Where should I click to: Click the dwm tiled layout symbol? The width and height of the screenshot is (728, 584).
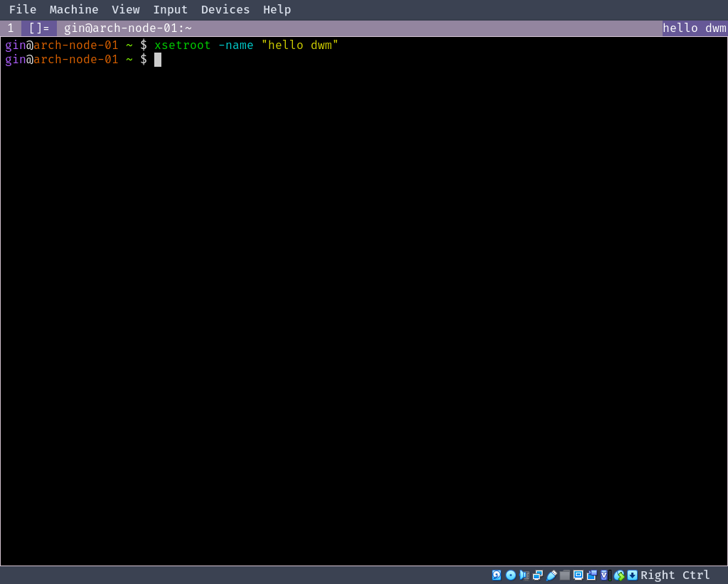[38, 28]
